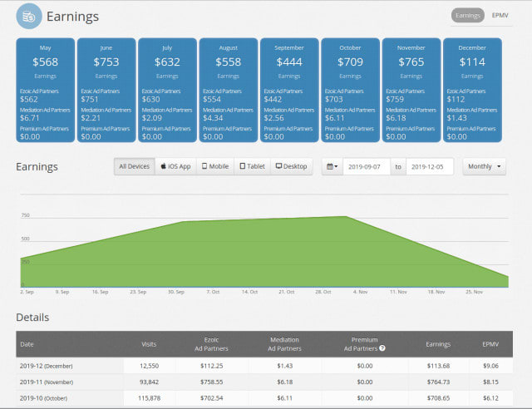This screenshot has height=409, width=532.
Task: Toggle the All Devices filter
Action: coord(134,166)
